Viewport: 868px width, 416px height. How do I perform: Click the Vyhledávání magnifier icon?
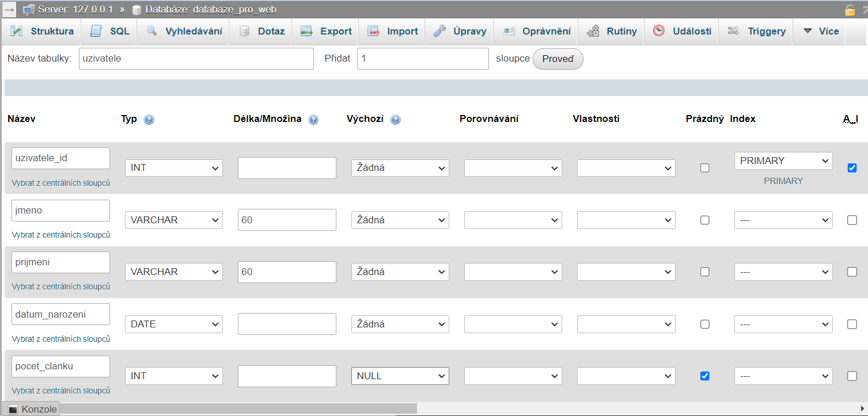151,31
